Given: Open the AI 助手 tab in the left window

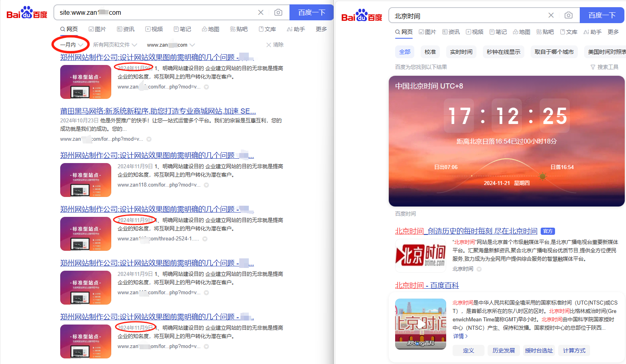Looking at the screenshot, I should click(296, 29).
